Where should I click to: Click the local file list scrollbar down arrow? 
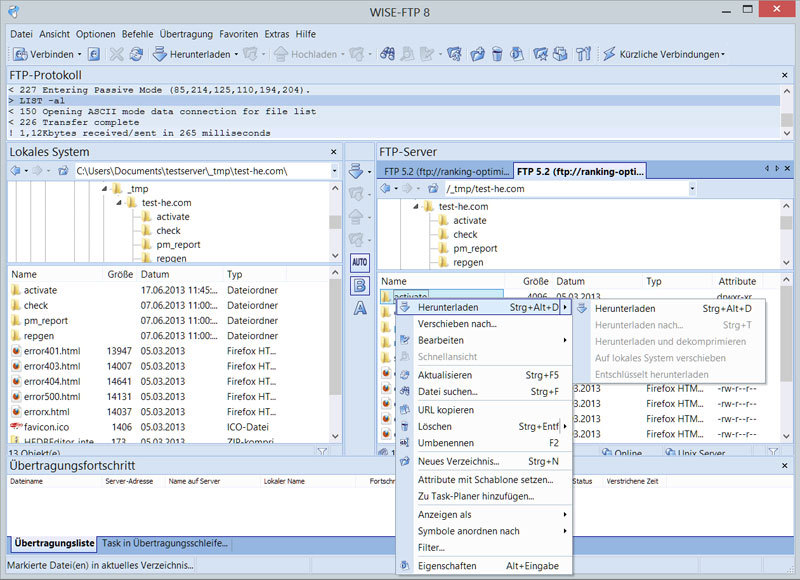335,437
